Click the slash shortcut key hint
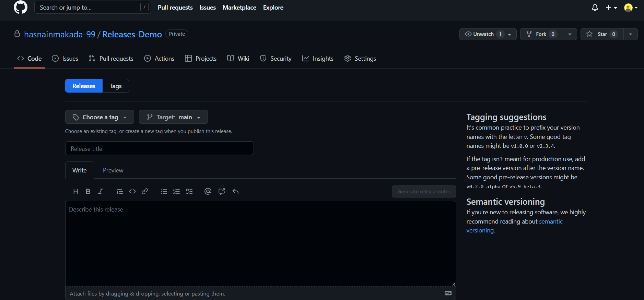This screenshot has height=300, width=644. 144,7
